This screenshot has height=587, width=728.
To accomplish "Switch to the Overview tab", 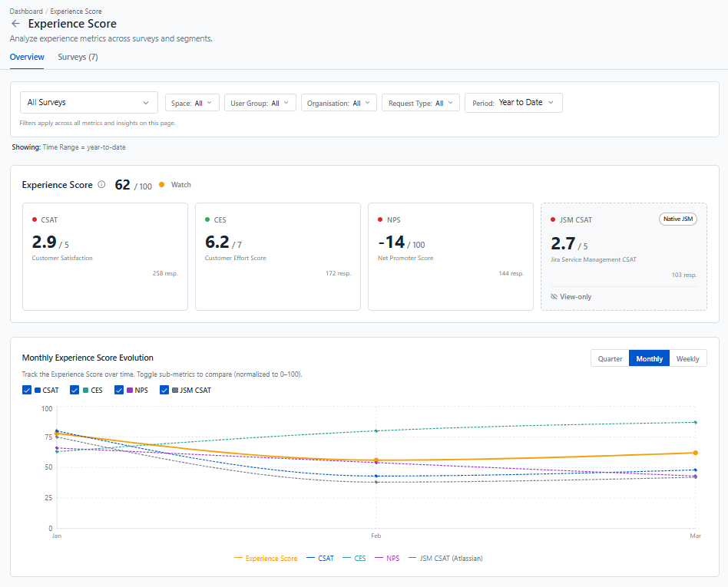I will point(27,57).
